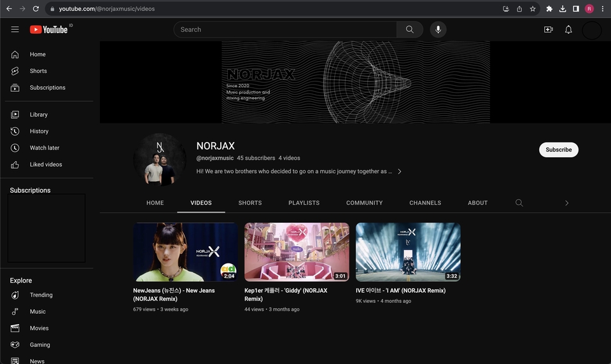Play IVE I AM thumbnail

(x=408, y=252)
